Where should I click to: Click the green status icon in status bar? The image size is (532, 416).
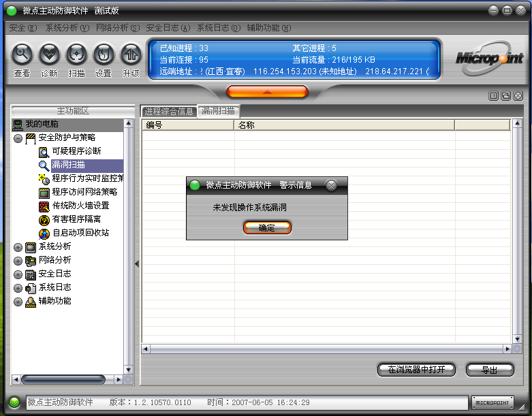pos(14,402)
